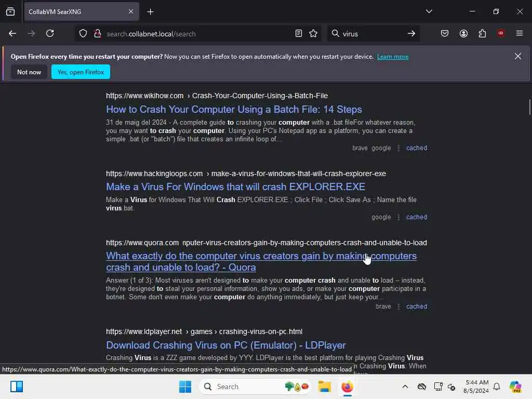The width and height of the screenshot is (532, 399).
Task: Reload the current page
Action: [x=50, y=34]
